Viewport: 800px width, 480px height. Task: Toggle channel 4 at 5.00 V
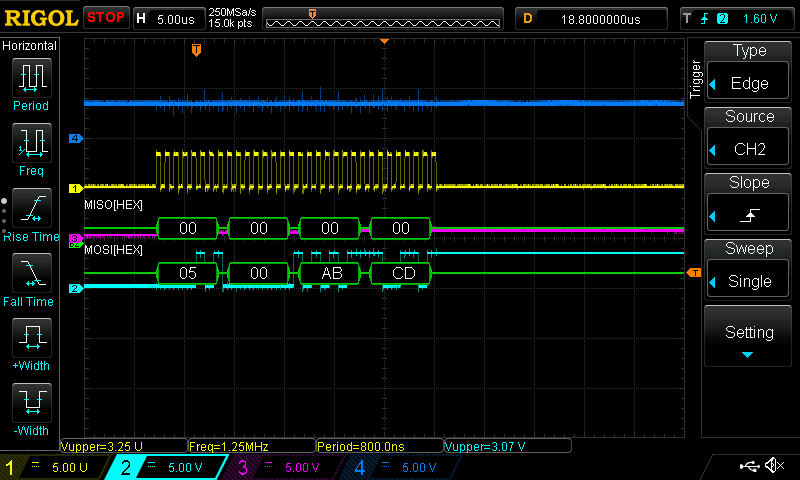click(401, 467)
